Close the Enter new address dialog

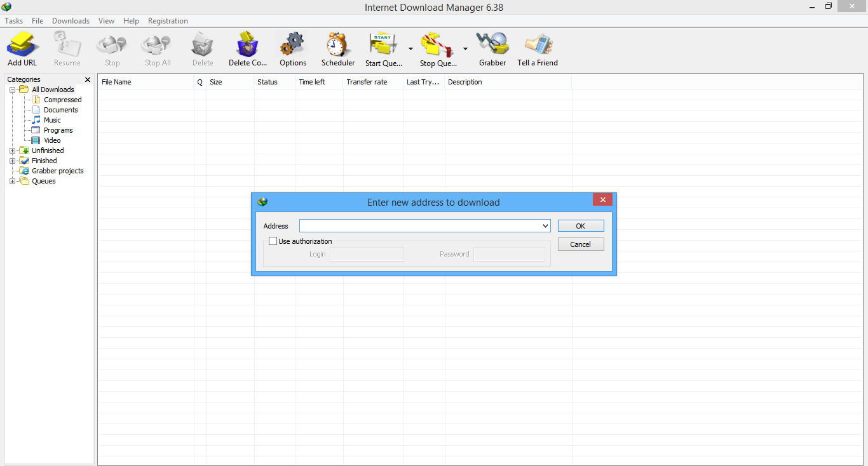pos(602,199)
